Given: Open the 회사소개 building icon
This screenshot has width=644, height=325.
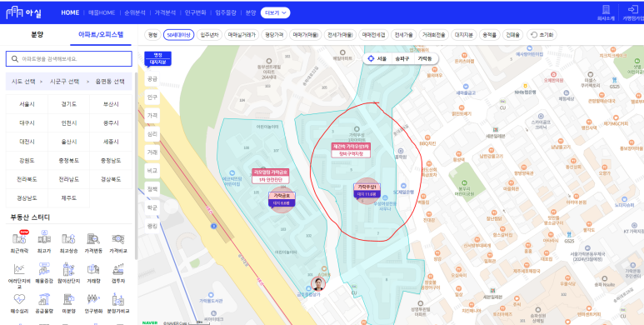Looking at the screenshot, I should click(606, 12).
